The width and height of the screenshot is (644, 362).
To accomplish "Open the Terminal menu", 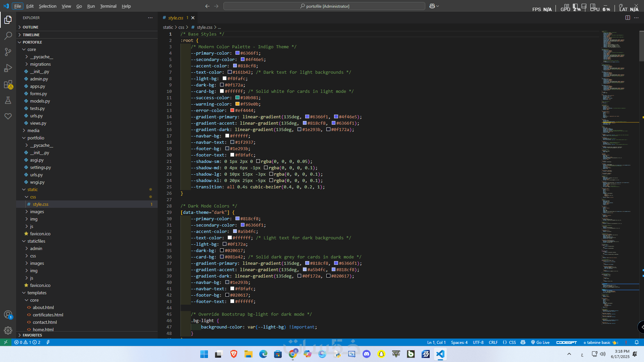I will point(108,6).
